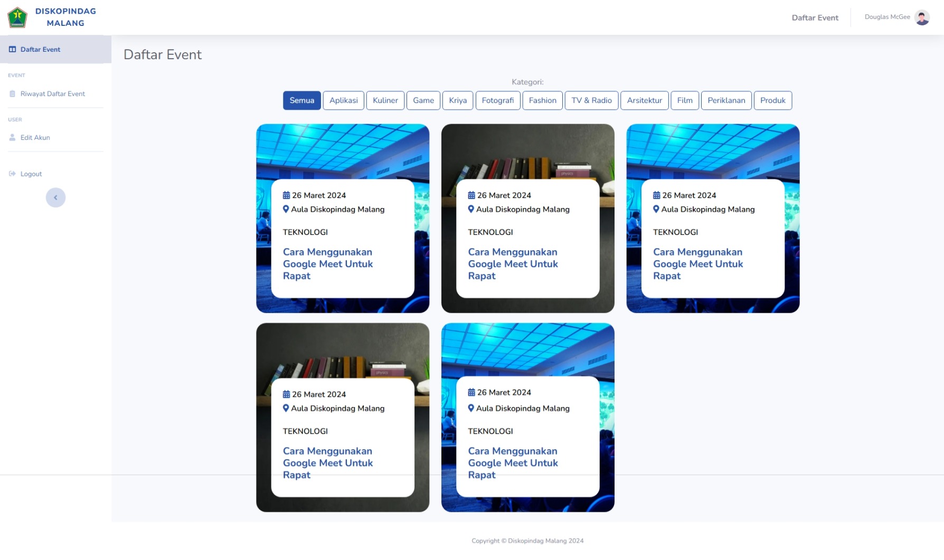Click the "Daftar Event" page heading
This screenshot has height=560, width=944.
tap(163, 55)
